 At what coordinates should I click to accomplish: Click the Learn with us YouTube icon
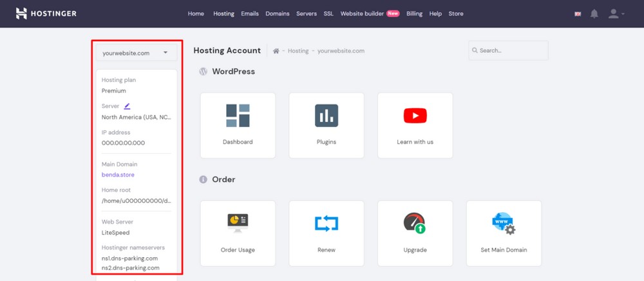tap(415, 115)
